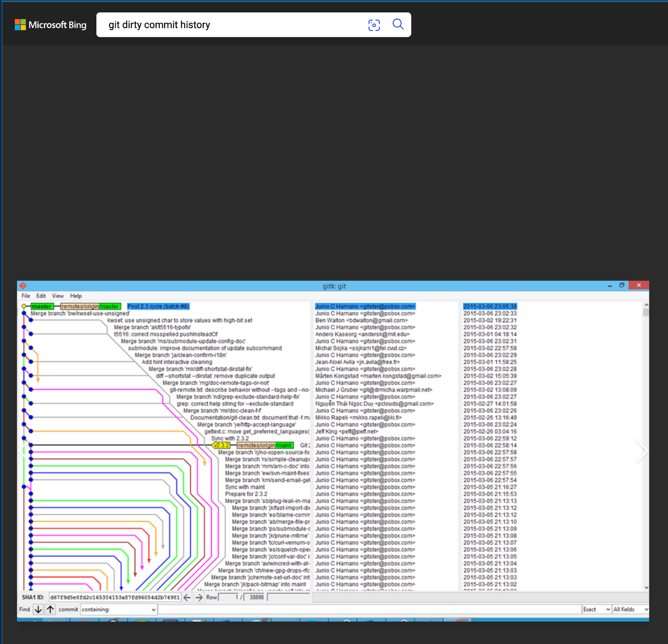Click the Row number field
The image size is (668, 644).
tap(229, 597)
